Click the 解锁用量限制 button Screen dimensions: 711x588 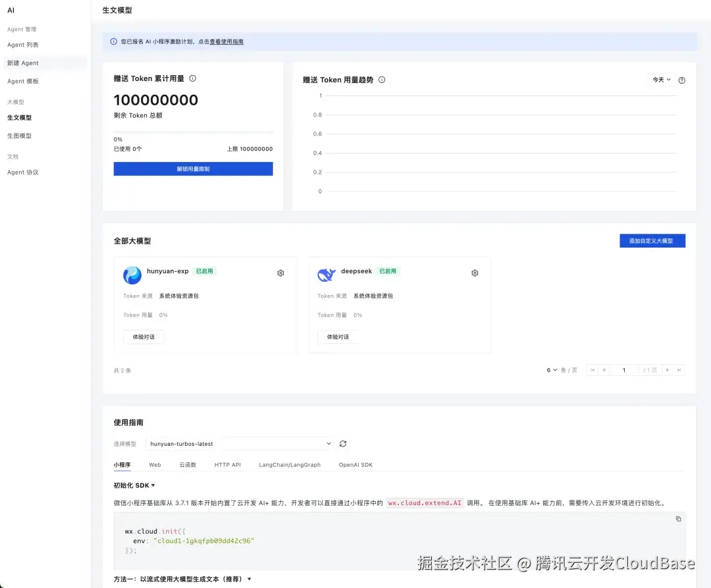coord(193,169)
